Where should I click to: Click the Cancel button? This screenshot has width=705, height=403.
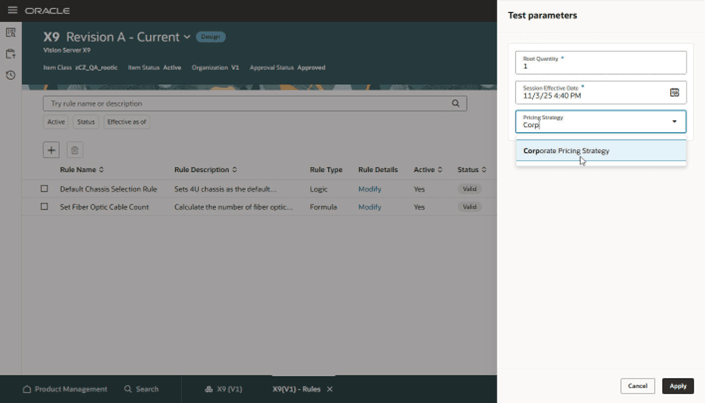tap(637, 386)
